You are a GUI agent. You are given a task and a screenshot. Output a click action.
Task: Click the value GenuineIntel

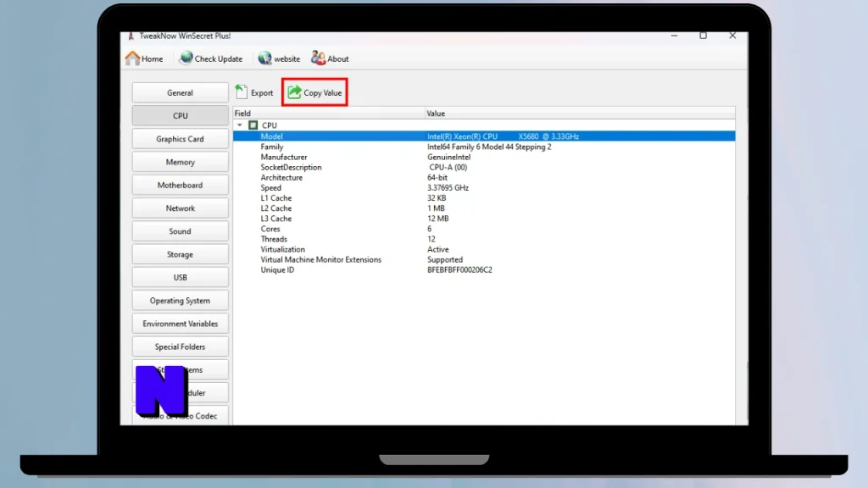[449, 157]
